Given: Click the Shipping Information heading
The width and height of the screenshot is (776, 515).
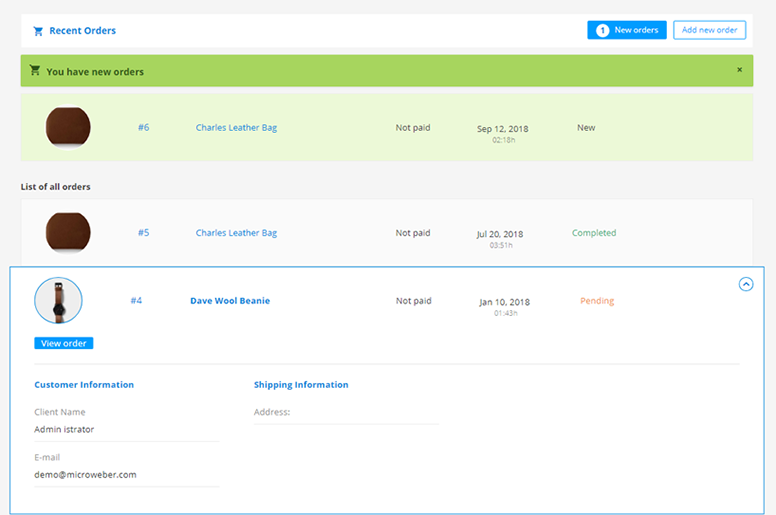Looking at the screenshot, I should pyautogui.click(x=301, y=385).
